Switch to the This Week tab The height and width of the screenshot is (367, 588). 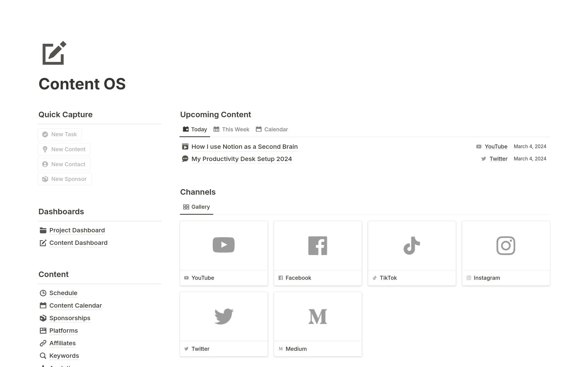click(x=232, y=129)
